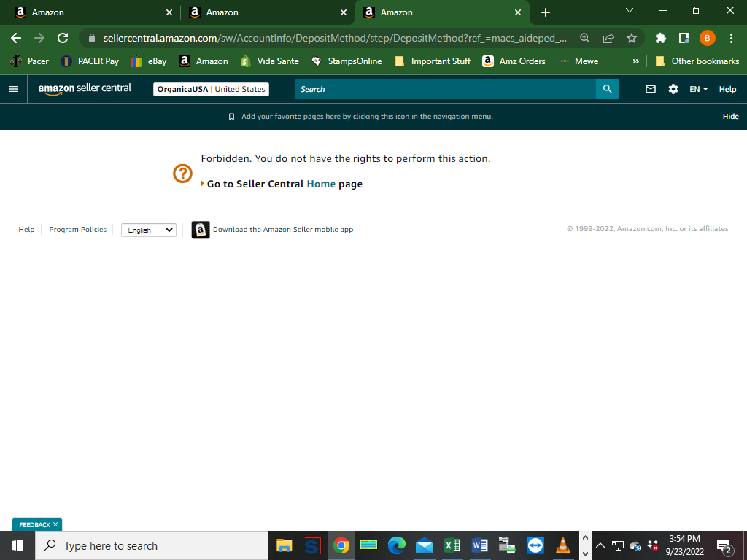Bookmark this page via the star icon

point(632,37)
